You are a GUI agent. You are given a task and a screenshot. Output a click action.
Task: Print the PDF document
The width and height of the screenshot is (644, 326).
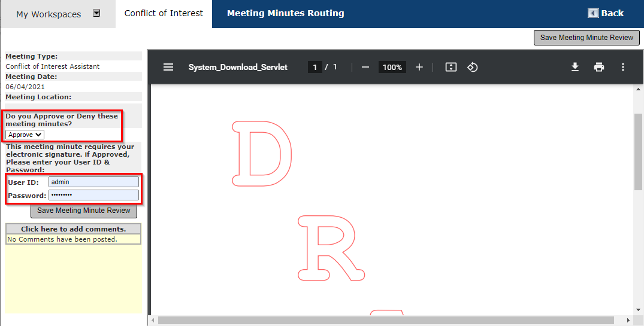[599, 67]
